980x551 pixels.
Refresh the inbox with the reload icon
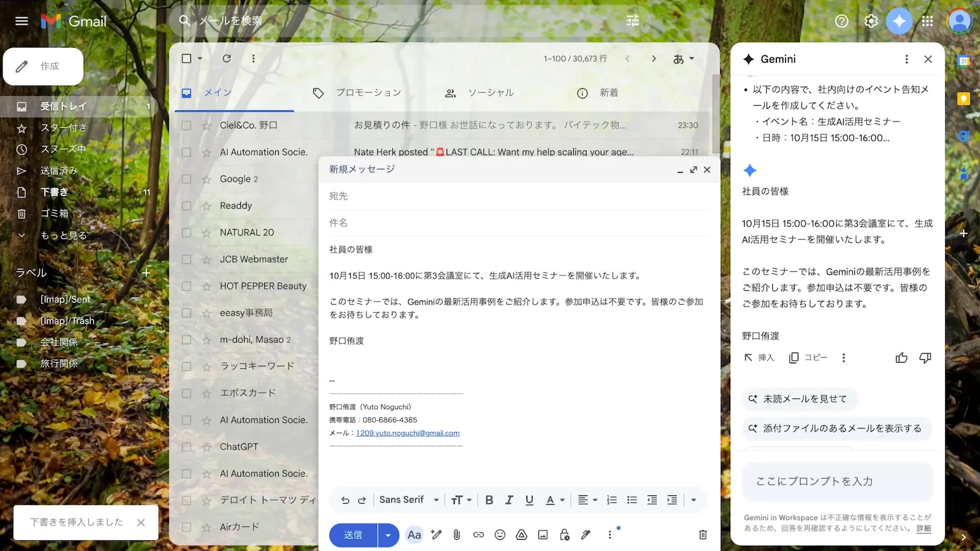227,58
